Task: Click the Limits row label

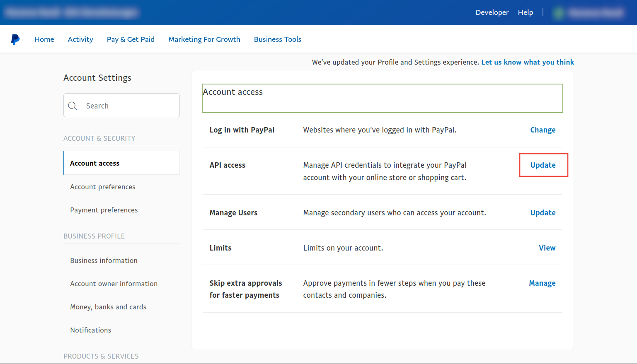Action: [220, 248]
